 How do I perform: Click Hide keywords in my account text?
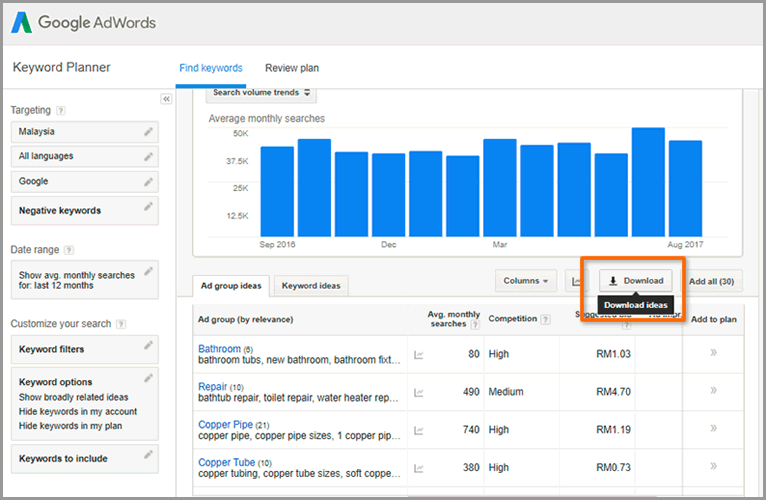(78, 412)
